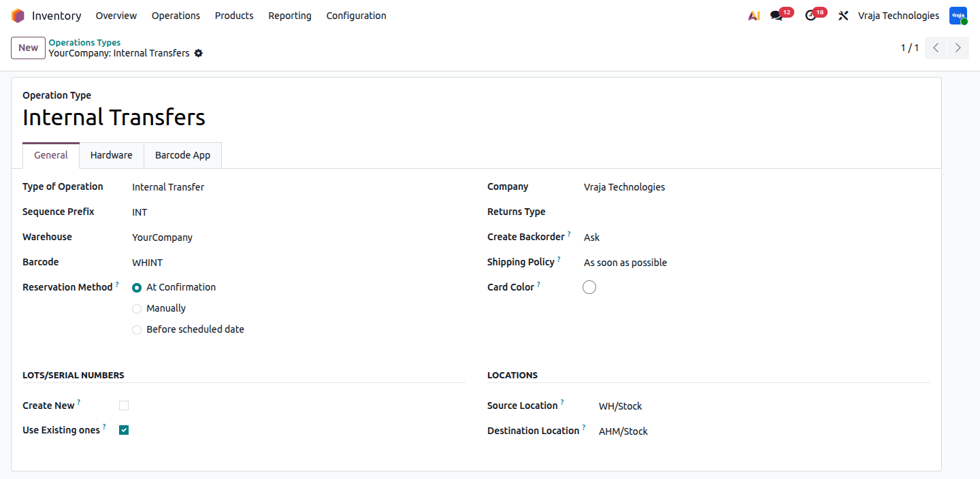Select At Confirmation reservation method
The width and height of the screenshot is (980, 479).
(x=137, y=288)
